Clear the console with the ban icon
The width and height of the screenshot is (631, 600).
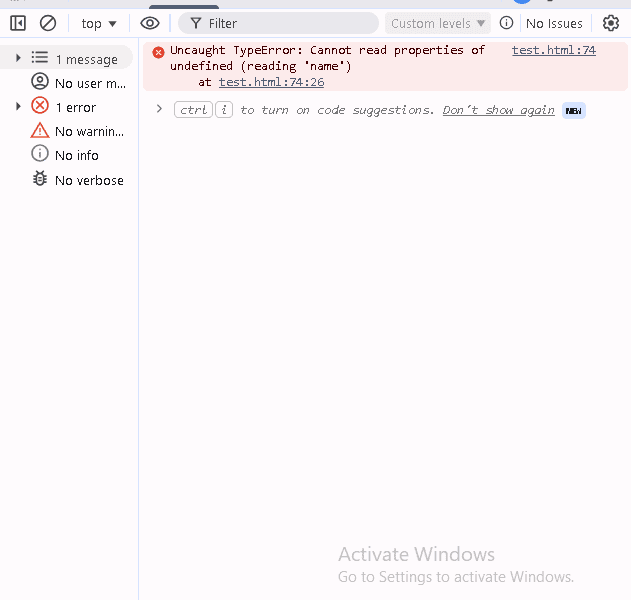[x=48, y=23]
